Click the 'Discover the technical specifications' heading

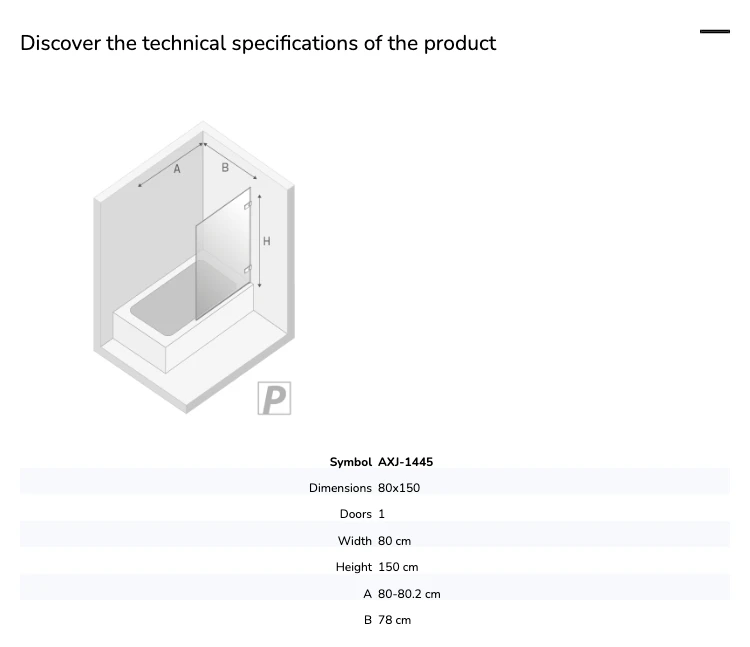pyautogui.click(x=258, y=43)
